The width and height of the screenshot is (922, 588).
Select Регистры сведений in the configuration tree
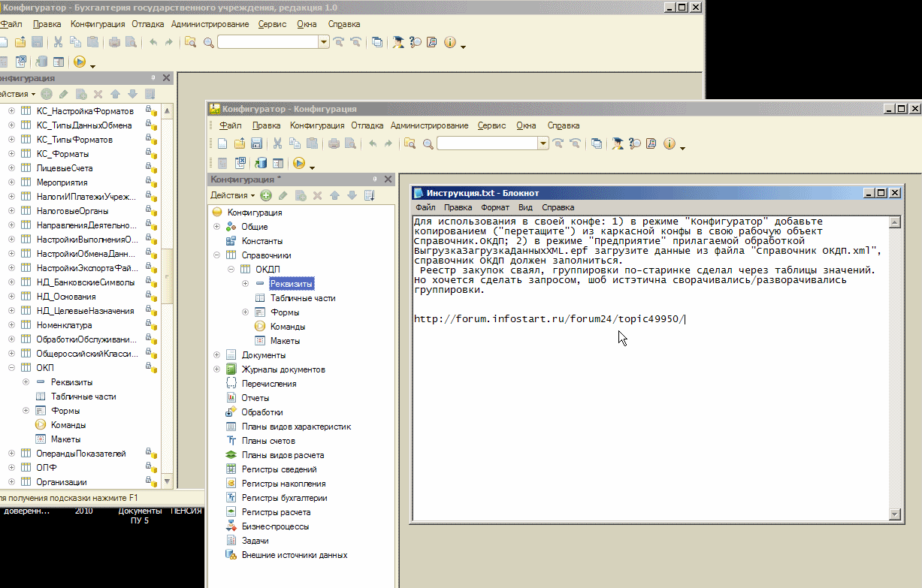279,469
